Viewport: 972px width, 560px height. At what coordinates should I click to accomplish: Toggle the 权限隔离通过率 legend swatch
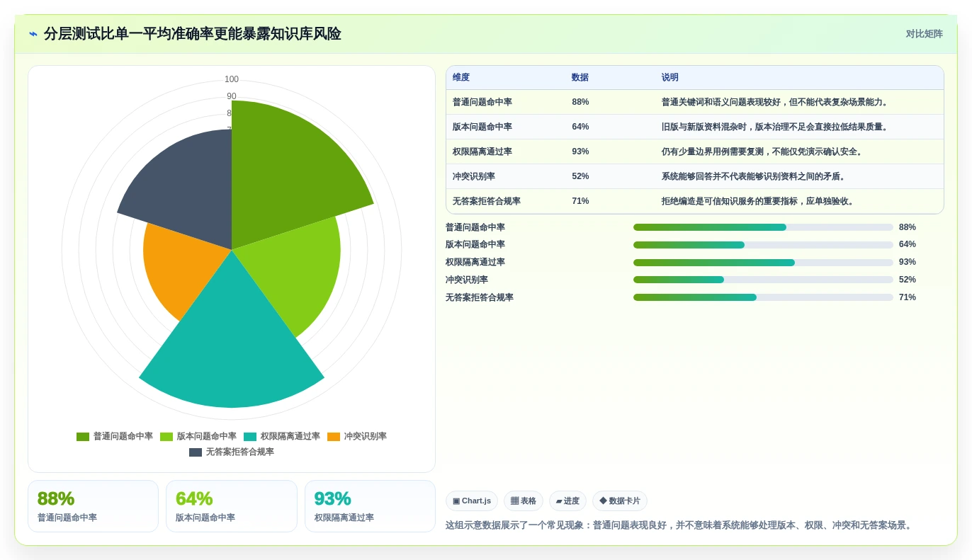tap(250, 437)
